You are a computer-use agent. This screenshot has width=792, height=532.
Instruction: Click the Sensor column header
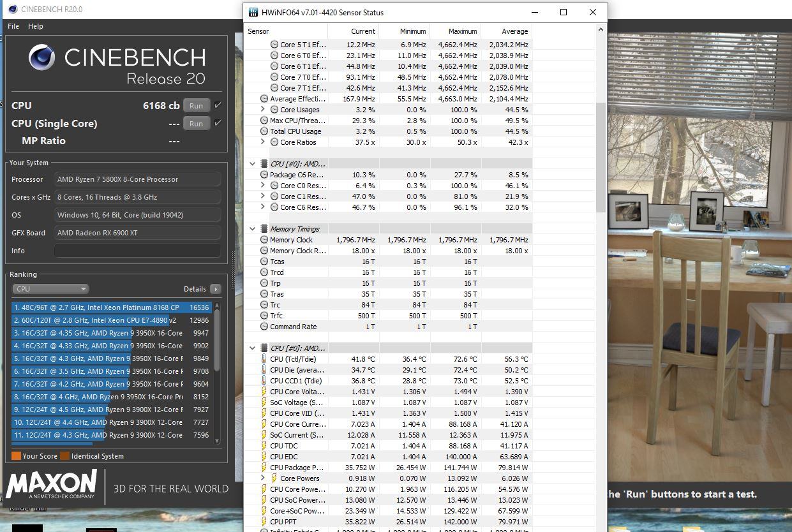click(x=286, y=31)
